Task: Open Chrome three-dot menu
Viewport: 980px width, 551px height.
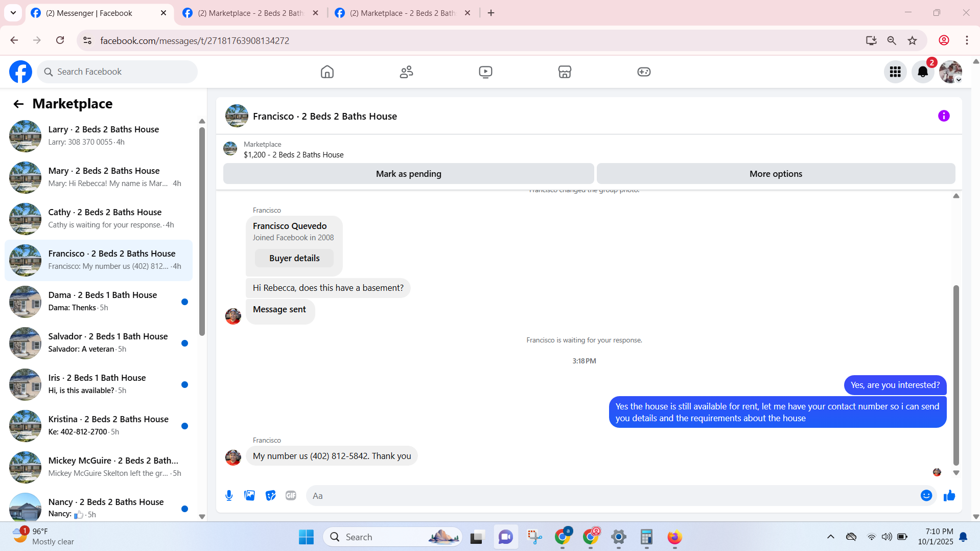Action: tap(967, 40)
